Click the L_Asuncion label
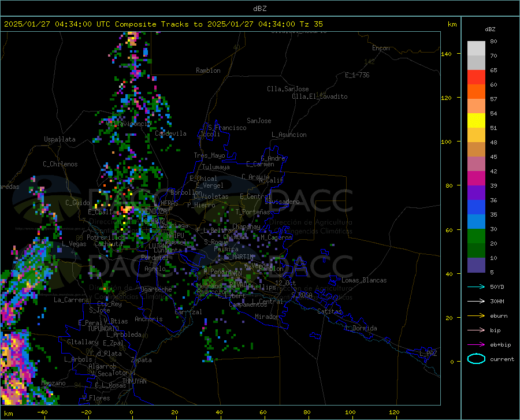 289,135
